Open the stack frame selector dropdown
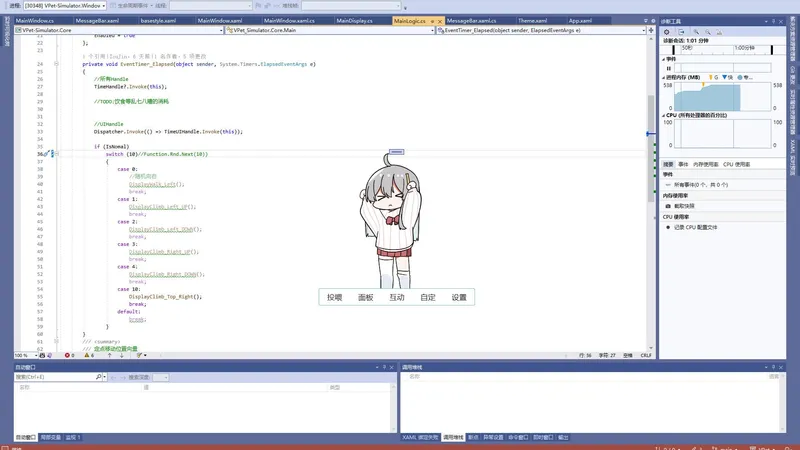This screenshot has width=800, height=450. click(x=351, y=6)
